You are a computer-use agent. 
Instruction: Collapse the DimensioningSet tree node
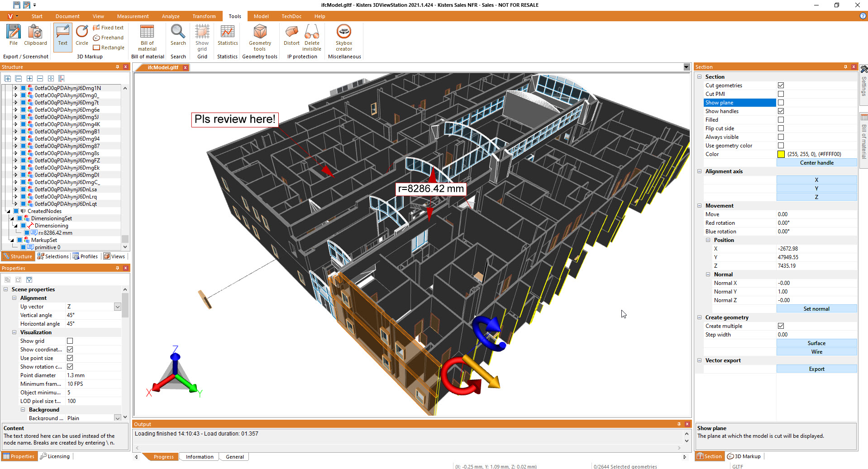coord(12,218)
